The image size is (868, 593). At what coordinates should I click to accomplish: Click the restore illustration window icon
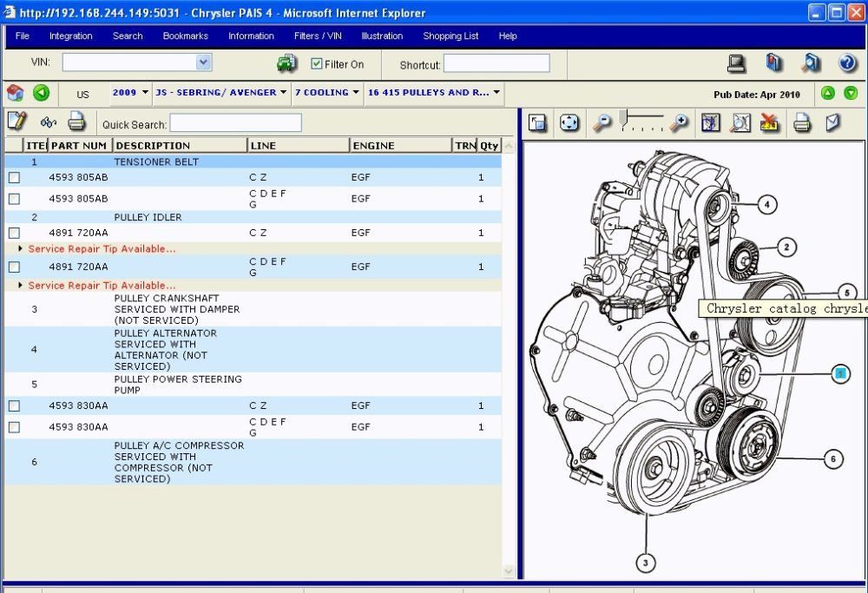(x=537, y=122)
